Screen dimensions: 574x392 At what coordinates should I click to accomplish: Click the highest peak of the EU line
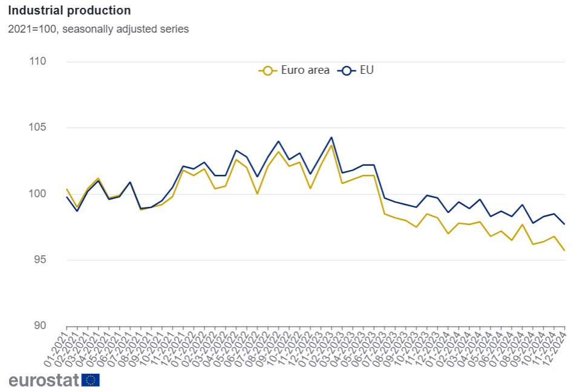pos(331,137)
